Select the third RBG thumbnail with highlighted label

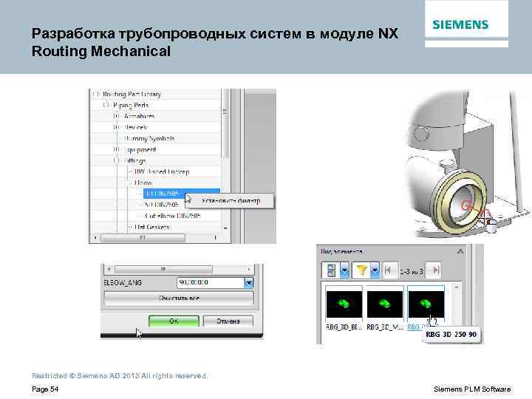tap(426, 304)
